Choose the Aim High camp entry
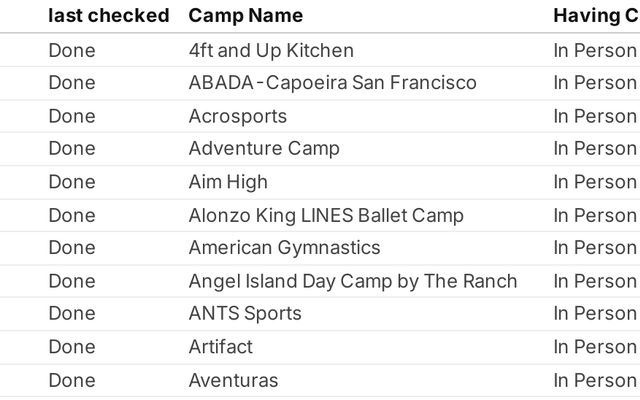Viewport: 640px width, 400px height. tap(228, 182)
